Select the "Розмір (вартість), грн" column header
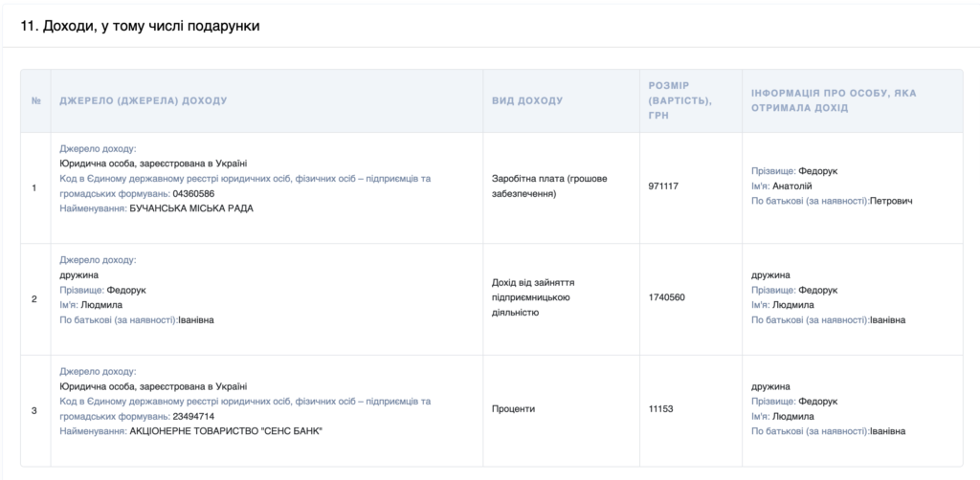The width and height of the screenshot is (980, 480). 679,100
